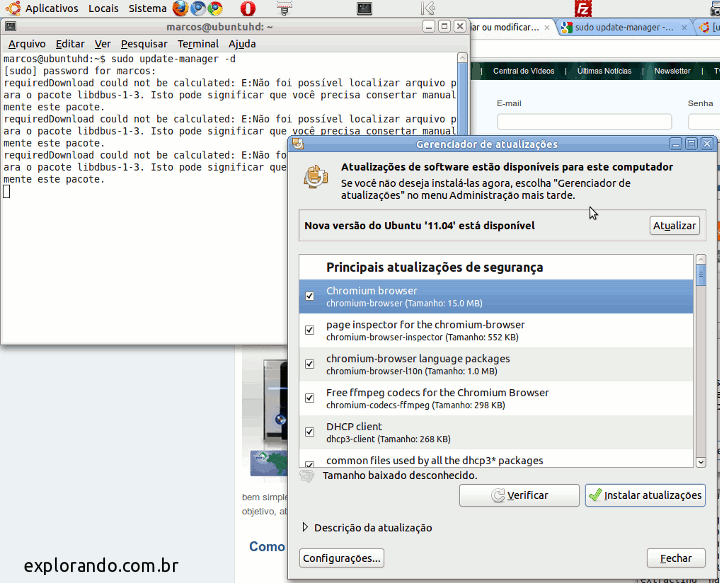
Task: Click Instalar atualizações button
Action: click(645, 495)
